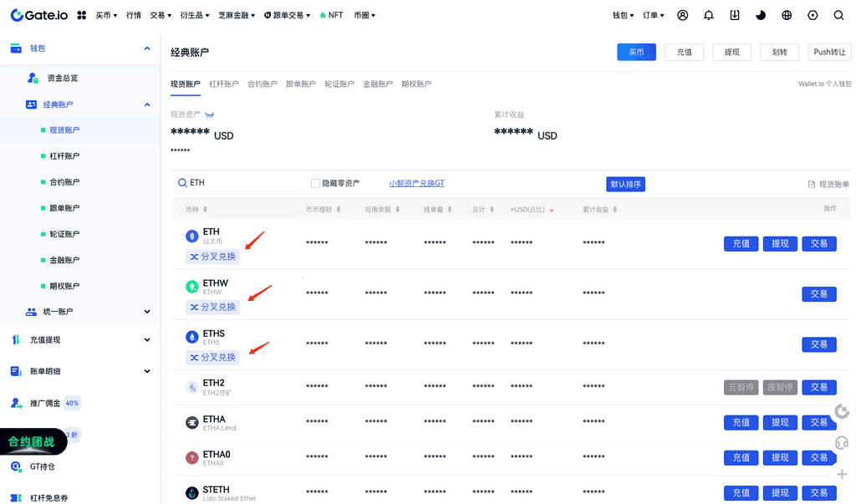Image resolution: width=856 pixels, height=504 pixels.
Task: Switch to 合约账户 tab
Action: 262,84
